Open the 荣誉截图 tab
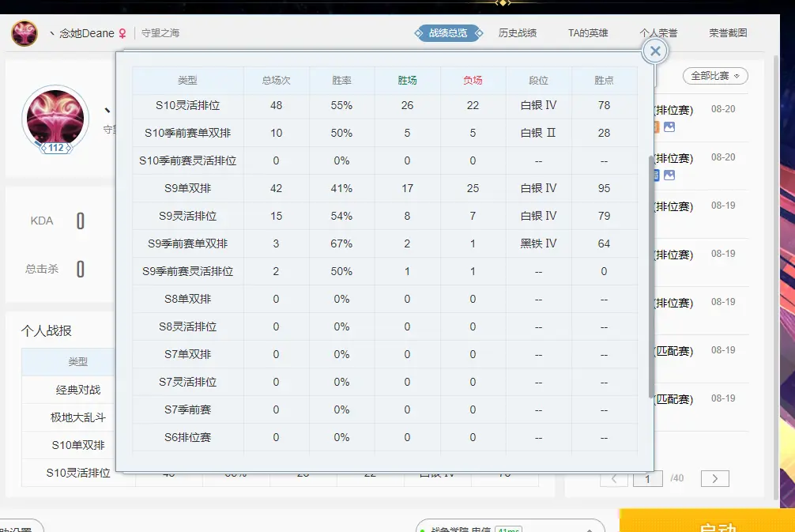The image size is (795, 532). tap(728, 33)
